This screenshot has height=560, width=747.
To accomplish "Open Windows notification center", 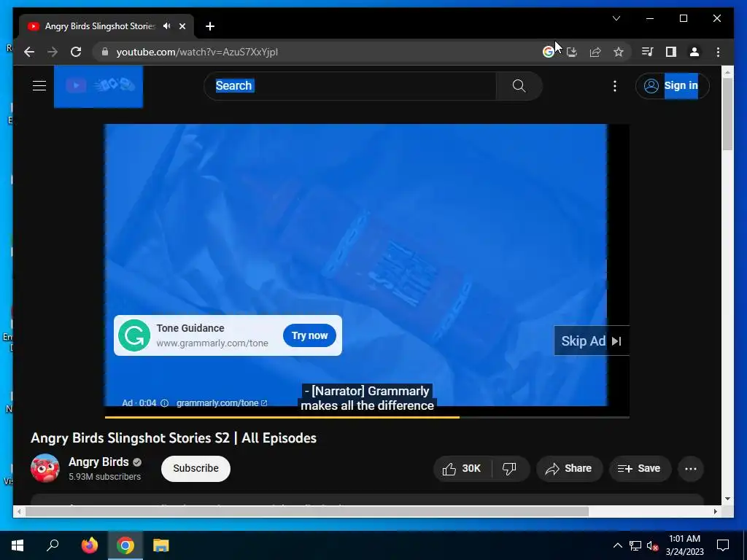I will [x=723, y=545].
